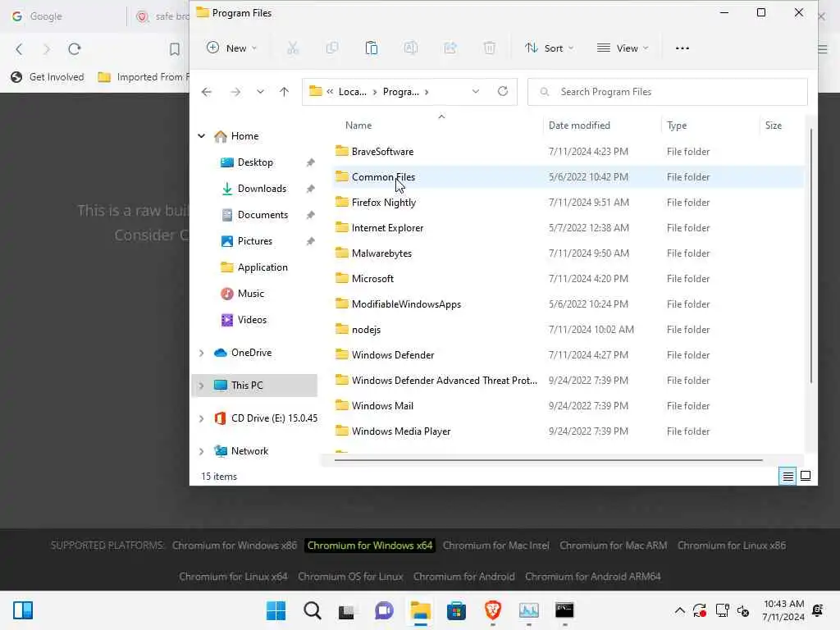Image resolution: width=840 pixels, height=630 pixels.
Task: Select Music in navigation pane
Action: (x=251, y=294)
